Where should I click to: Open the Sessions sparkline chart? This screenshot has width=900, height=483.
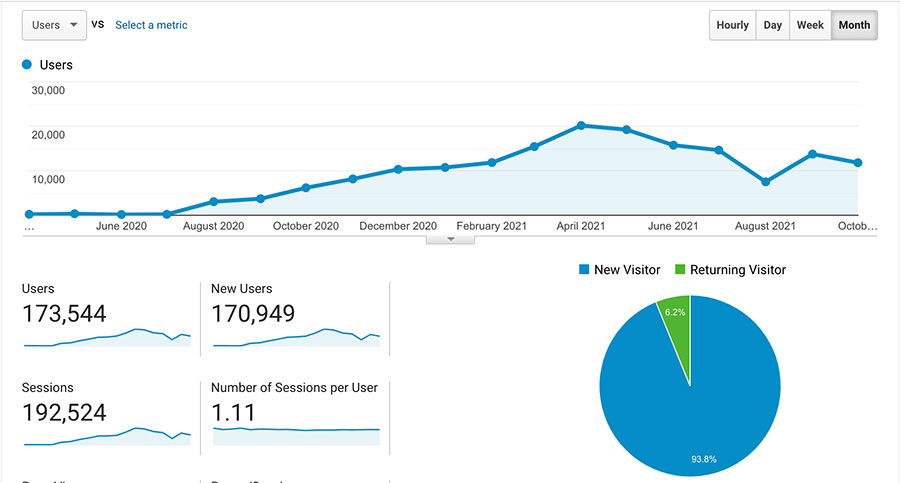point(107,436)
